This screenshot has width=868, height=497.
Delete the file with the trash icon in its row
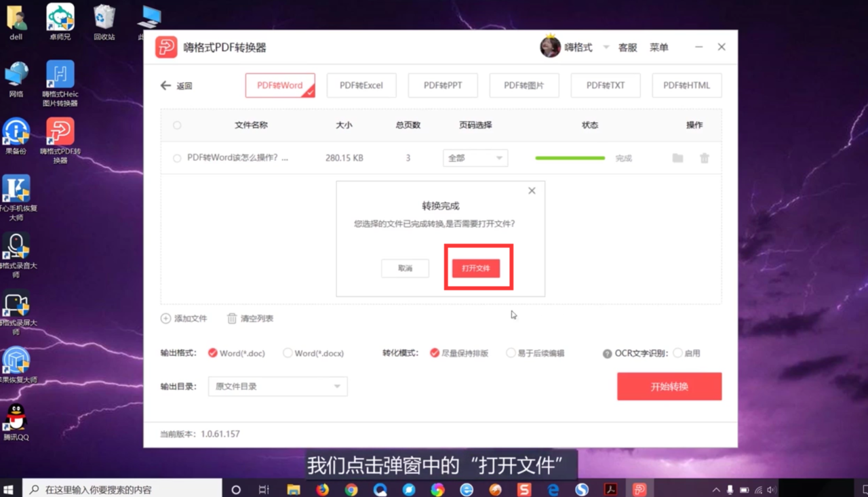(x=705, y=158)
